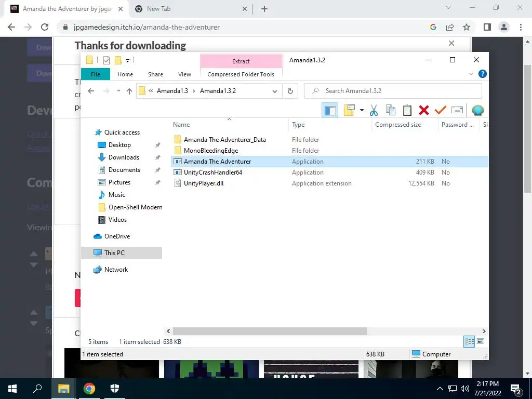The image size is (532, 399).
Task: Open Windows Start menu
Action: pos(12,389)
